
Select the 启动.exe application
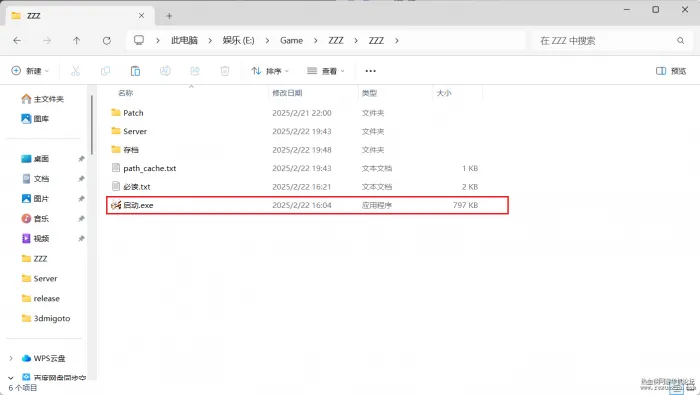(x=308, y=205)
